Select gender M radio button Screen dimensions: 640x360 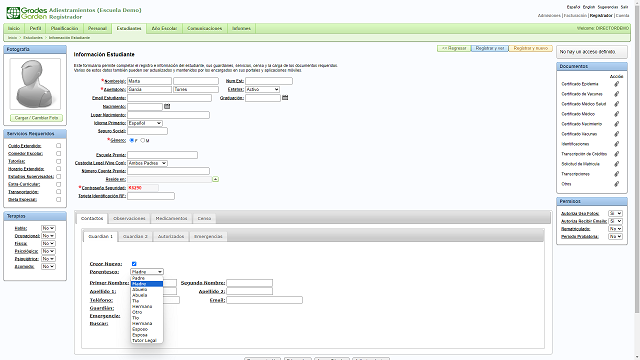[142, 140]
